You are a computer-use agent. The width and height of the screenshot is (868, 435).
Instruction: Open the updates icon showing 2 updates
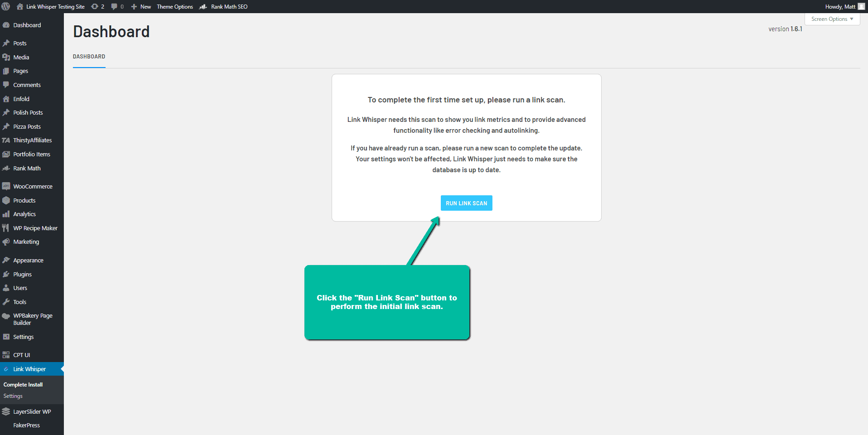coord(95,6)
